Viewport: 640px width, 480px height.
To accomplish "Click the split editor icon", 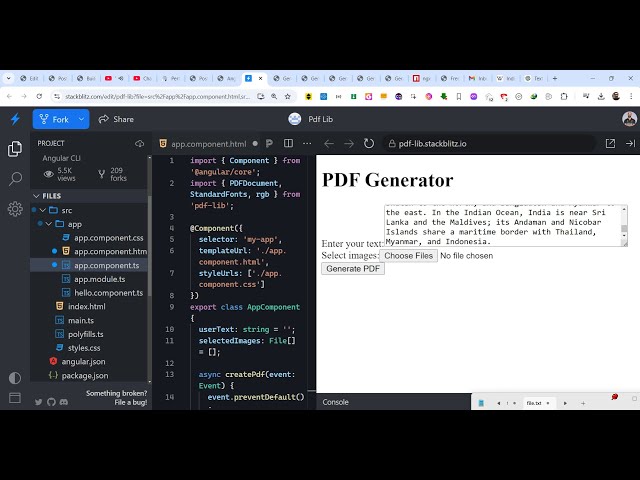I will tap(287, 144).
